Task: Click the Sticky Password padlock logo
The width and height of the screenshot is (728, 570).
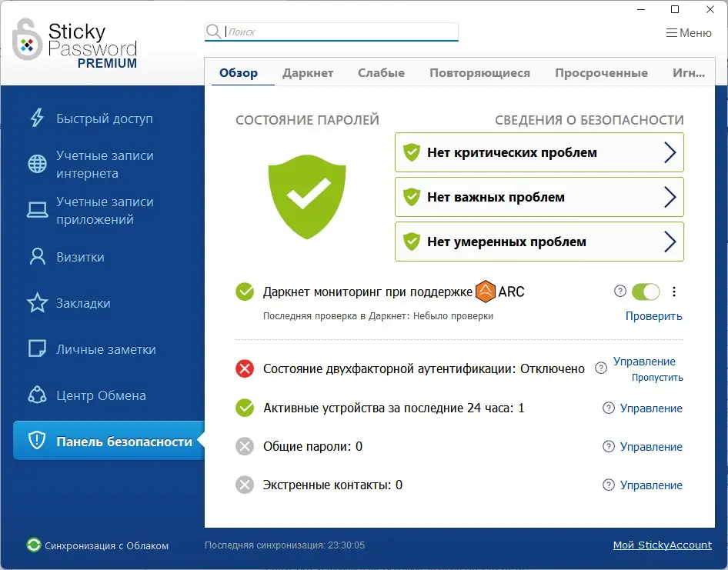Action: point(27,39)
